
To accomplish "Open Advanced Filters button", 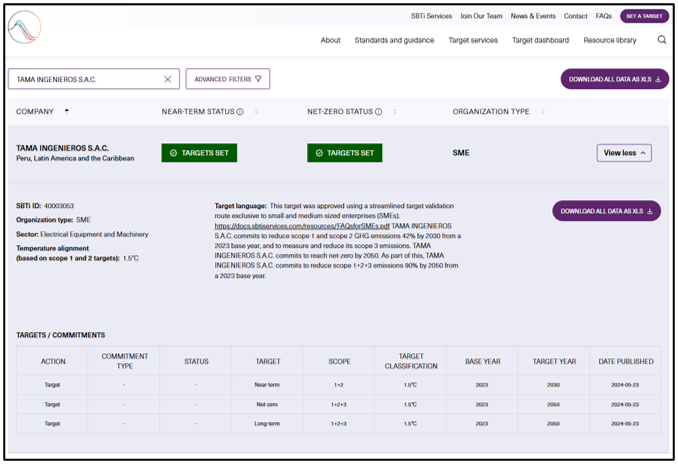I will 228,79.
